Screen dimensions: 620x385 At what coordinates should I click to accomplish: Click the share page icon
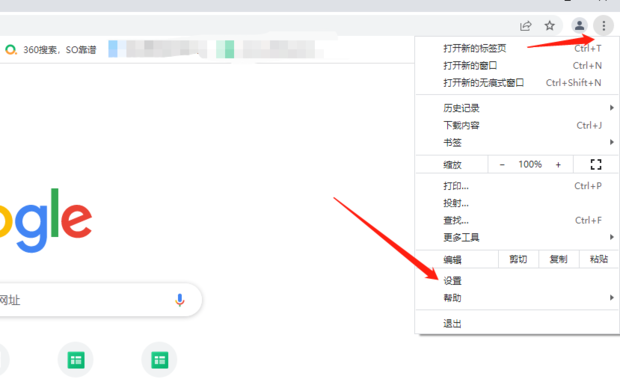pos(525,26)
